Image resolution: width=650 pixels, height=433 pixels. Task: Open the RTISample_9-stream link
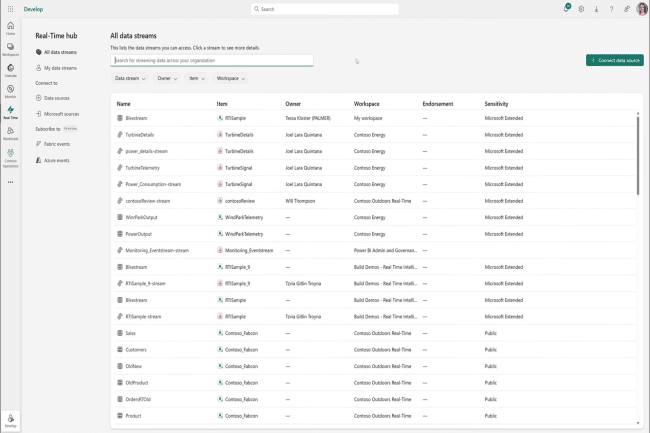click(x=146, y=283)
